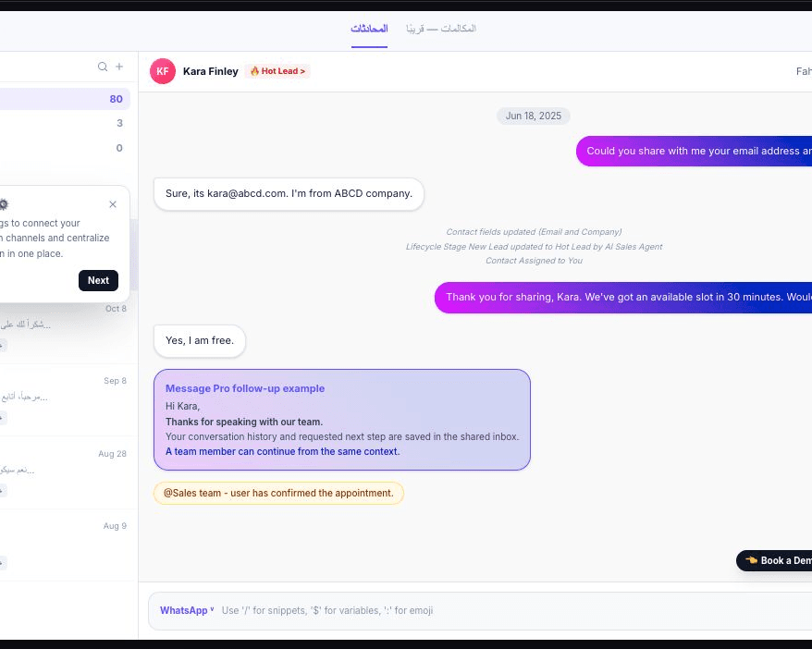Screen dimensions: 812x649
Task: Click the plus icon to add a conversation
Action: [x=119, y=67]
